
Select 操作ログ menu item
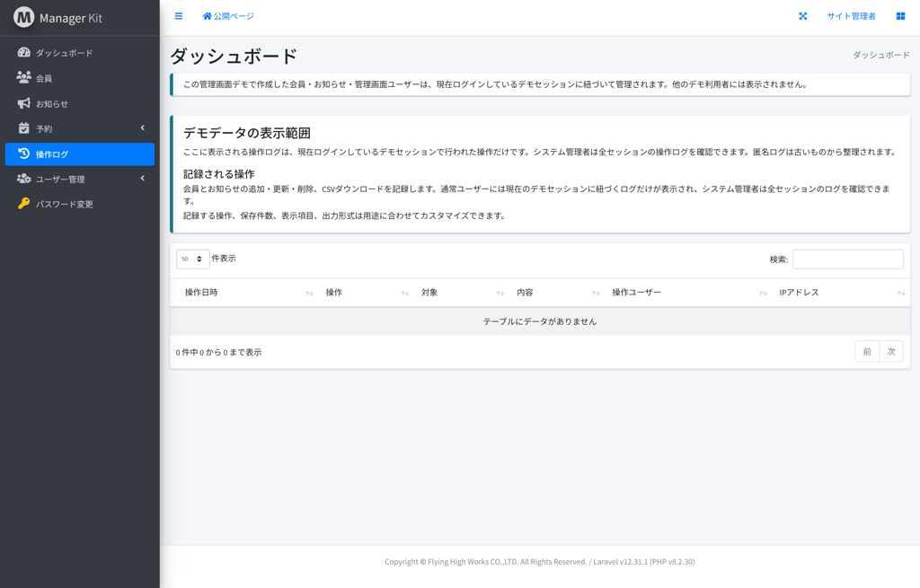pyautogui.click(x=80, y=154)
